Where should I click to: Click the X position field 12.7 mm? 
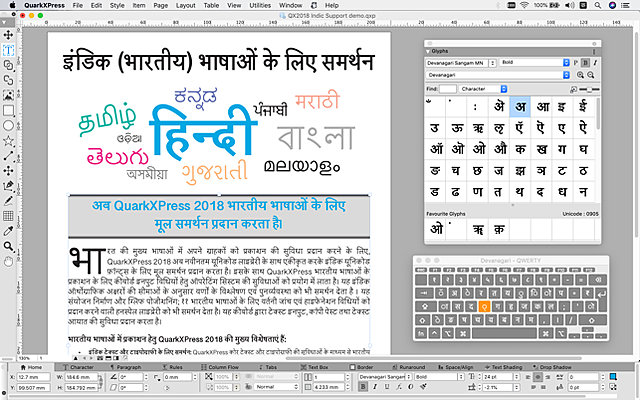[x=33, y=377]
